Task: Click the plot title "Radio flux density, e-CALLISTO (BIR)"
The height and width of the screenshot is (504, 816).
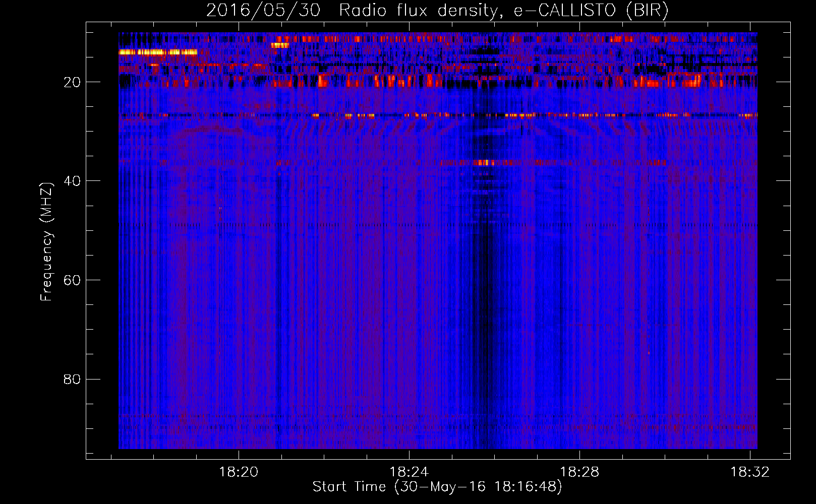Action: tap(503, 11)
